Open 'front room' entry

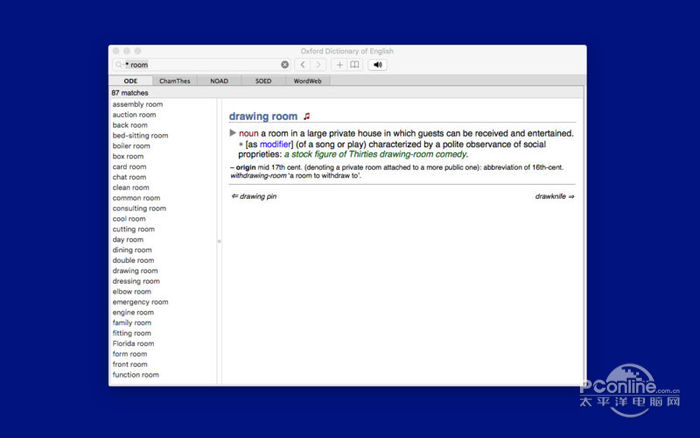130,364
